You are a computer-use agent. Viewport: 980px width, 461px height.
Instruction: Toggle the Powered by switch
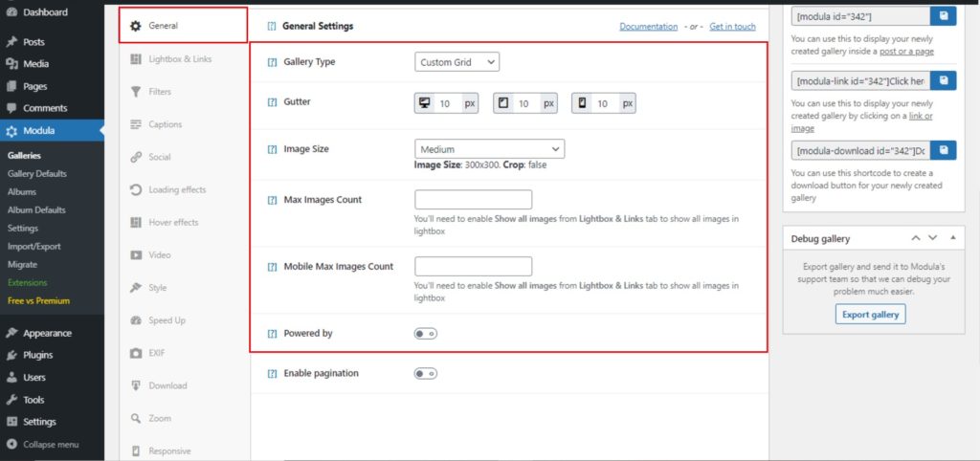pyautogui.click(x=425, y=334)
